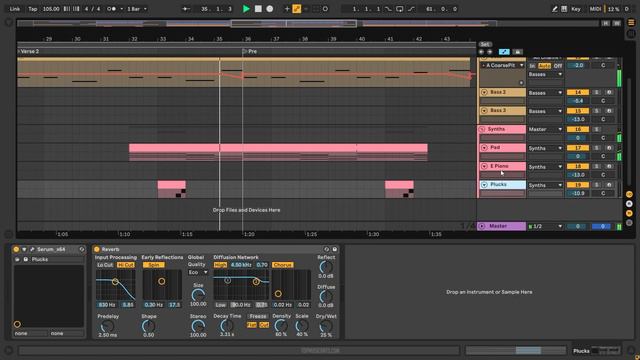This screenshot has height=360, width=640.
Task: Enable the Draw Mode pencil icon
Action: click(x=554, y=9)
